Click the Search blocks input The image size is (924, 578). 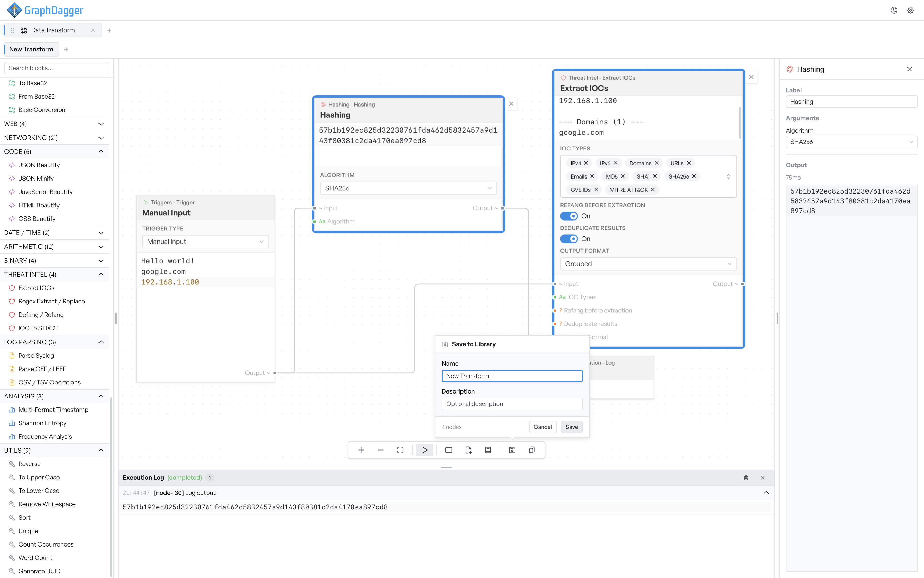point(56,68)
